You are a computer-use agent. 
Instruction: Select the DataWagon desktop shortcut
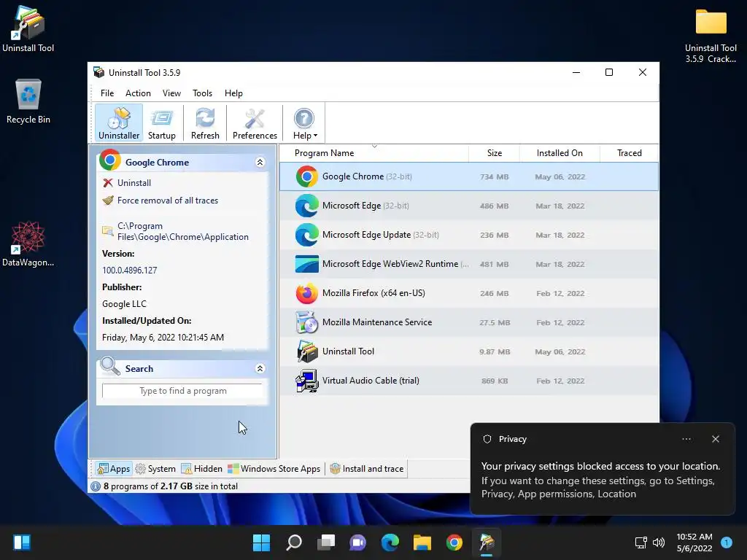tap(28, 244)
